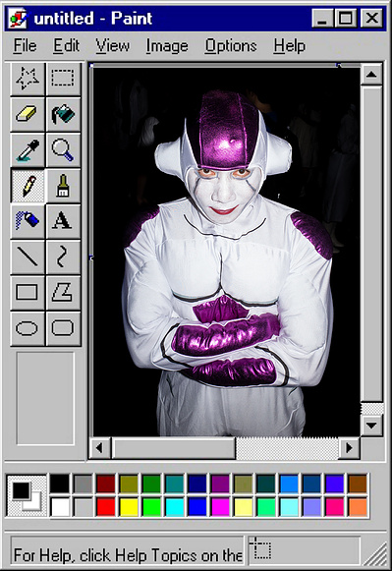Open the Options menu
392x571 pixels.
click(x=231, y=46)
